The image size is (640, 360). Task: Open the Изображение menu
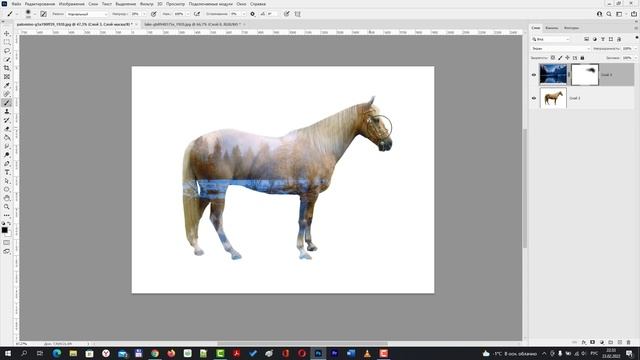(71, 4)
